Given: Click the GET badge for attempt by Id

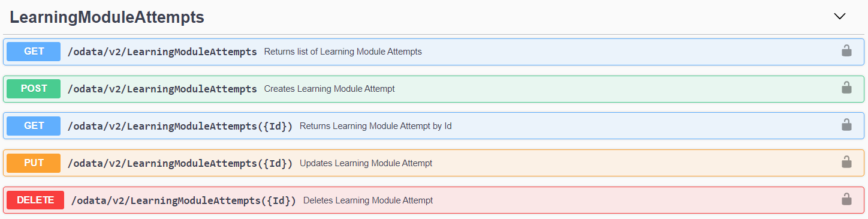Looking at the screenshot, I should click(x=34, y=126).
